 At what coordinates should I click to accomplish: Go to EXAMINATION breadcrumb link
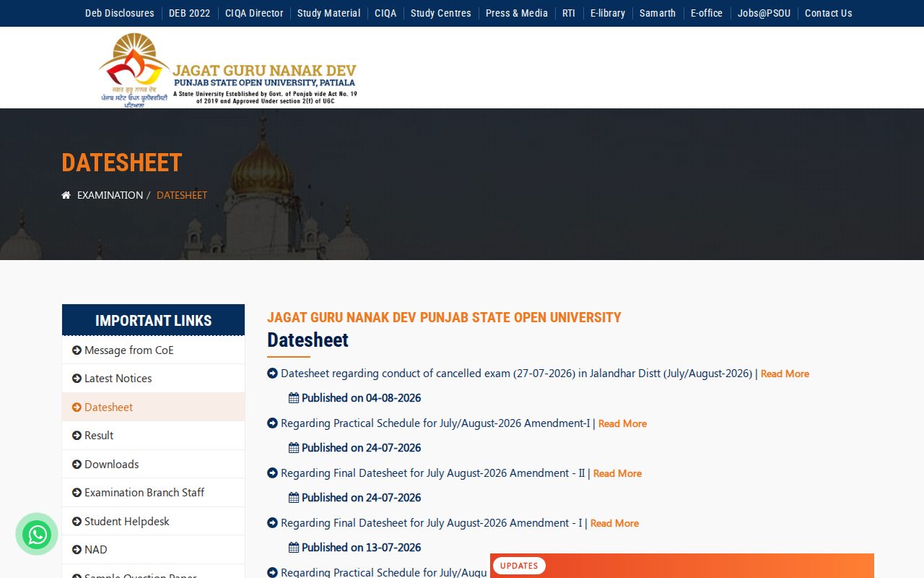click(x=110, y=195)
